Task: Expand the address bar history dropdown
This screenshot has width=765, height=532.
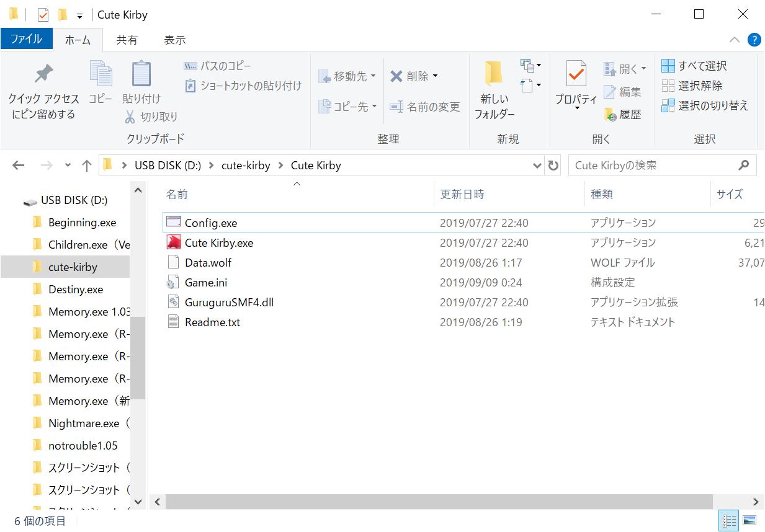Action: coord(537,166)
